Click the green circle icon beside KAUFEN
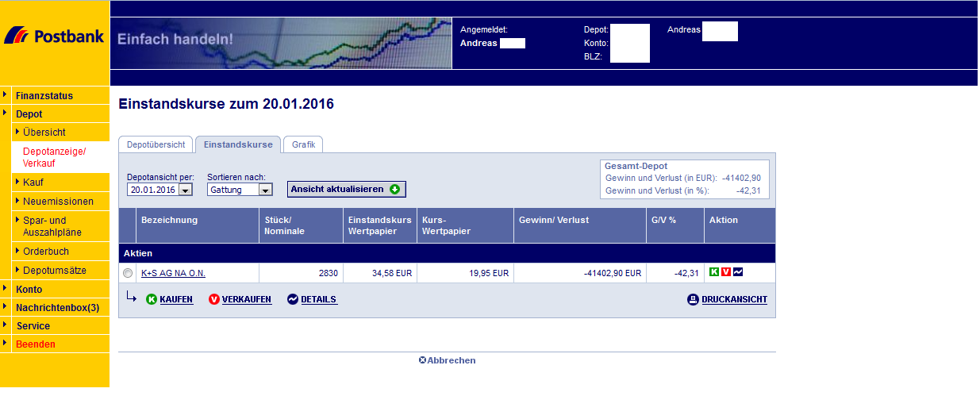Image resolution: width=980 pixels, height=396 pixels. tap(152, 299)
